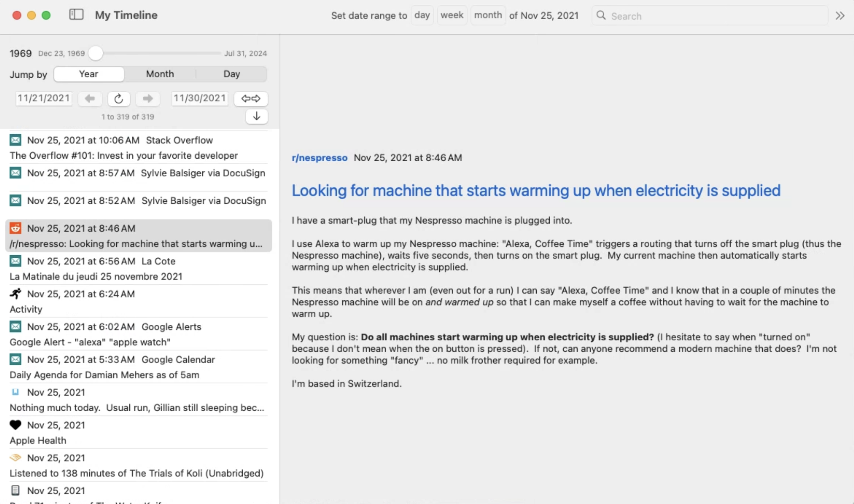Select Daily Agenda for Damian Mehers entry
The image size is (854, 504).
tap(138, 367)
